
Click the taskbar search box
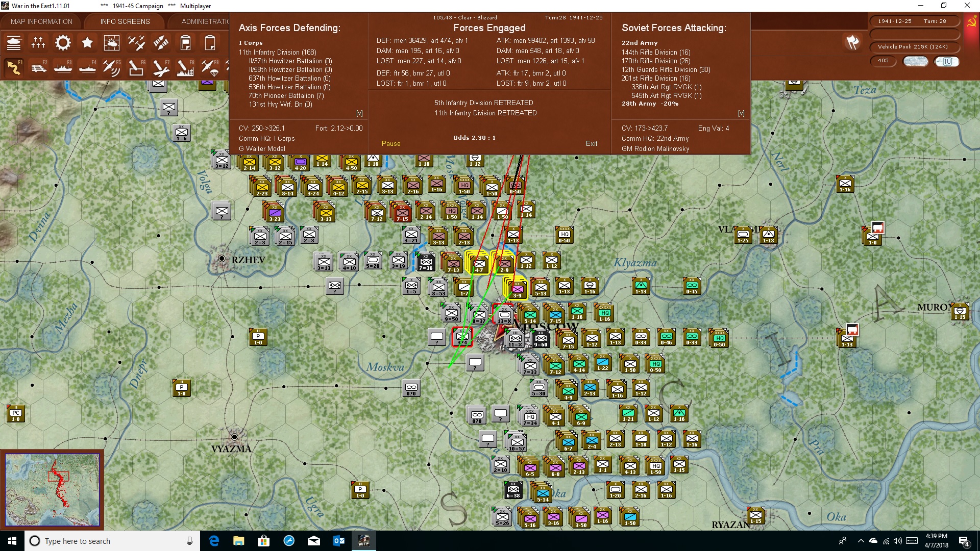point(112,541)
